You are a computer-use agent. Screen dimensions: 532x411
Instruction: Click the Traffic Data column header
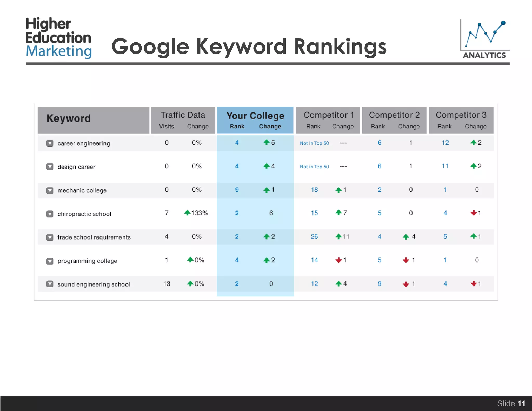tap(183, 120)
